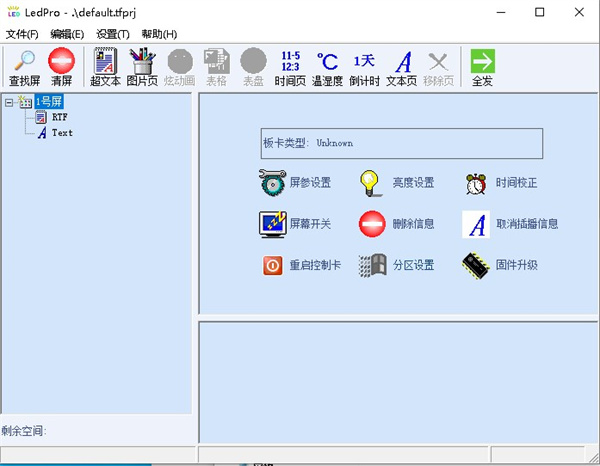Viewport: 600px width, 466px height.
Task: Click the RTF page icon in tree
Action: (41, 117)
